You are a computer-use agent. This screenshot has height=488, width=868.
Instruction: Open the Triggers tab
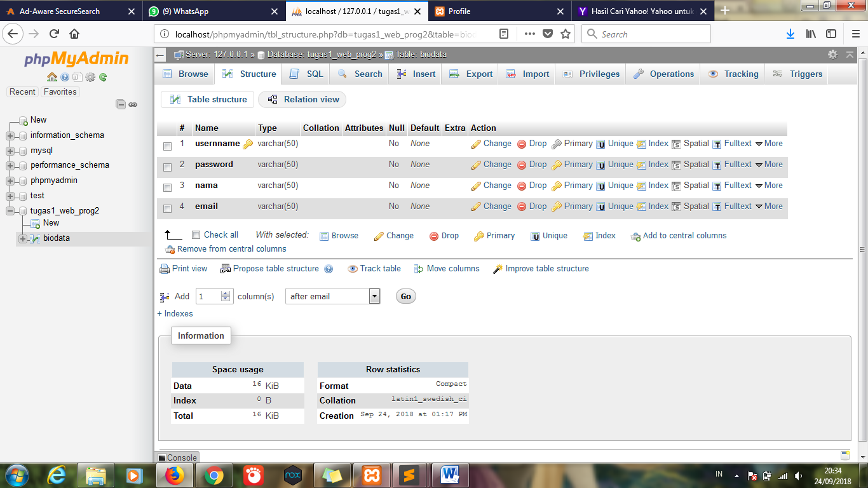tap(797, 74)
